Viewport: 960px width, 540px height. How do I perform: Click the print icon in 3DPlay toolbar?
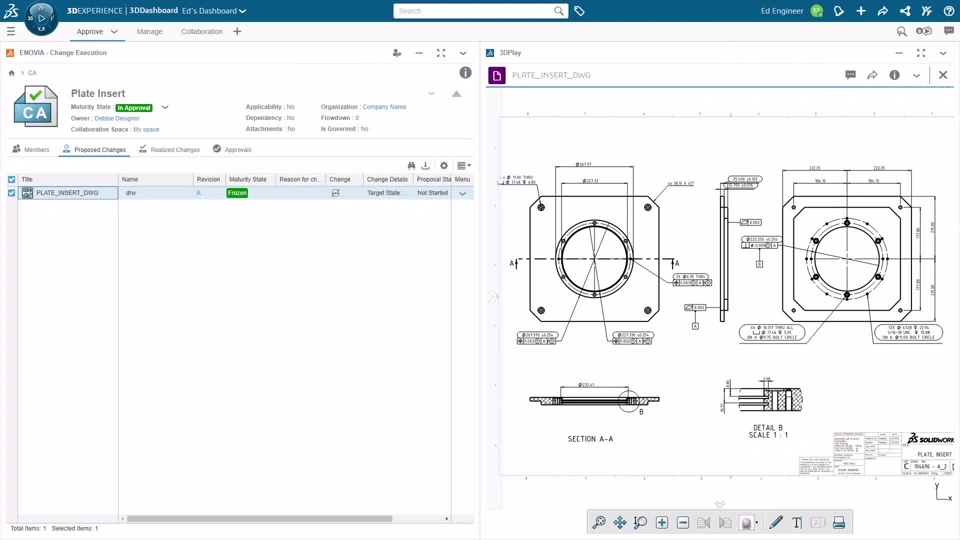tap(839, 522)
